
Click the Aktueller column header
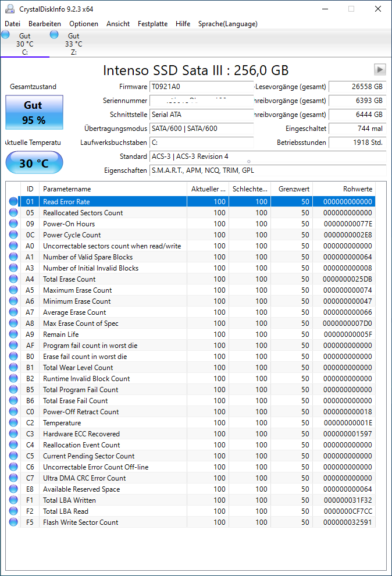click(x=208, y=189)
